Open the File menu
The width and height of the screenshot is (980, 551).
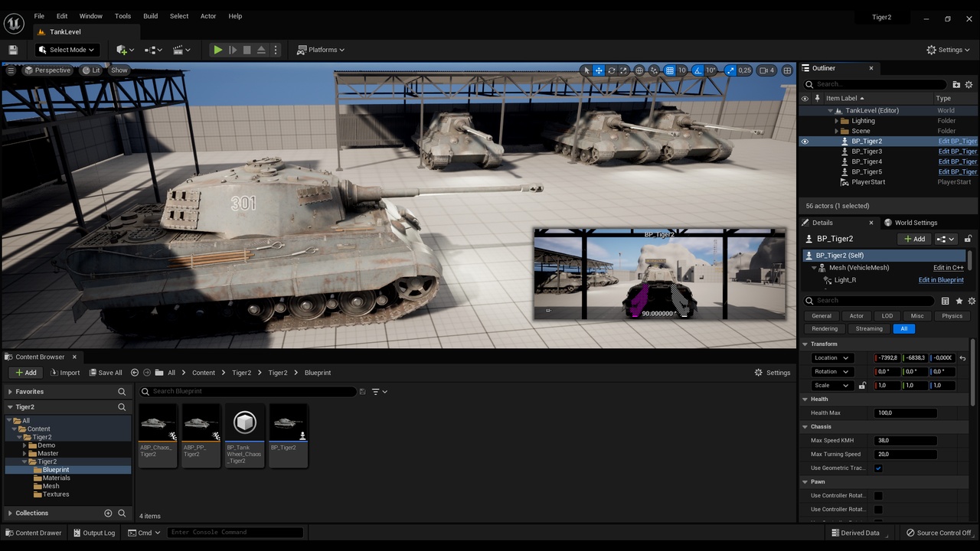click(x=39, y=16)
